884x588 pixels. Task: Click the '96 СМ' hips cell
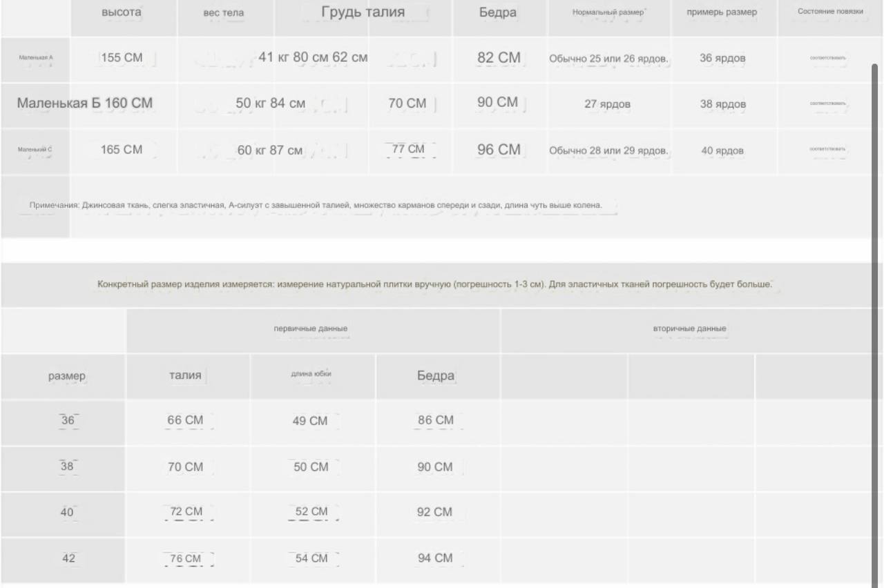click(499, 150)
